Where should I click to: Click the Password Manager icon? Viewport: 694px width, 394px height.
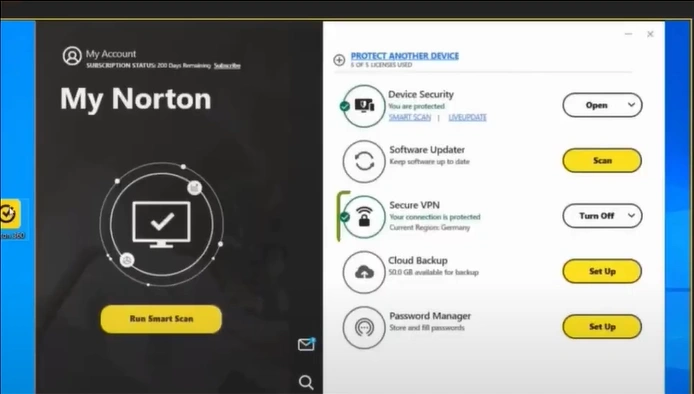tap(364, 328)
